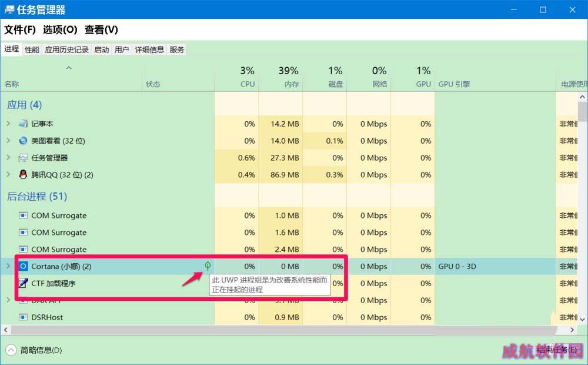Viewport: 588px width, 365px height.
Task: Click the horizontal scrollbar right arrow
Action: click(572, 330)
